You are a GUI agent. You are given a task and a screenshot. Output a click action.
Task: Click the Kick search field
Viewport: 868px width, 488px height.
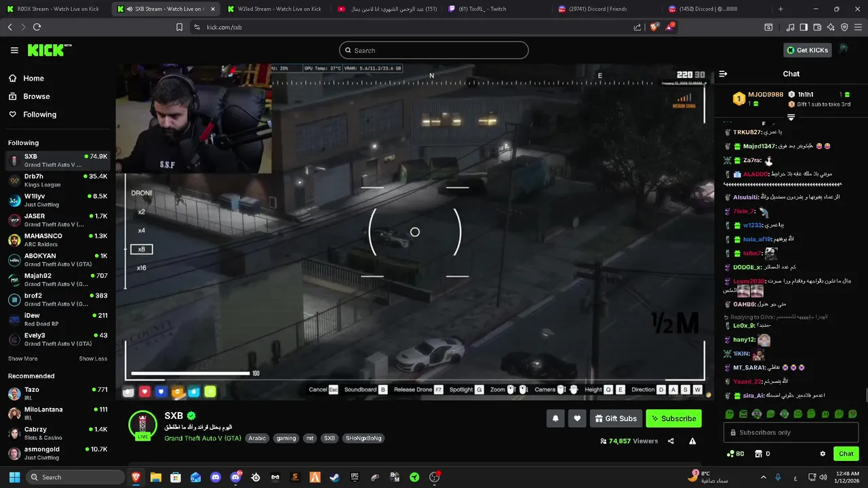tap(434, 50)
